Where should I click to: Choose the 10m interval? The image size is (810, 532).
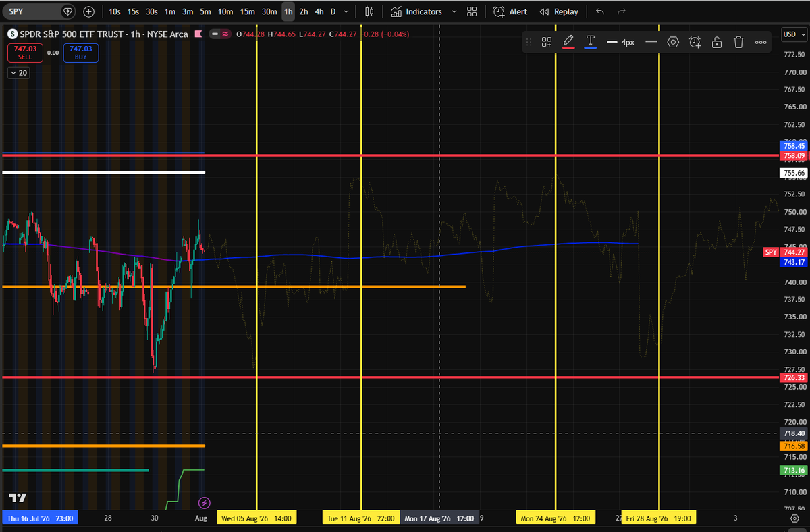coord(225,11)
